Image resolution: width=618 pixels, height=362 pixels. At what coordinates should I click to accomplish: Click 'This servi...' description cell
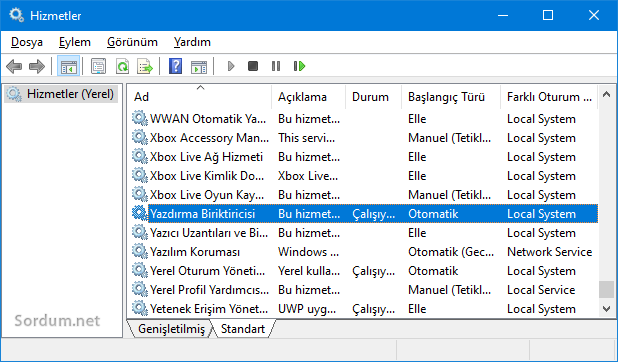click(x=306, y=138)
